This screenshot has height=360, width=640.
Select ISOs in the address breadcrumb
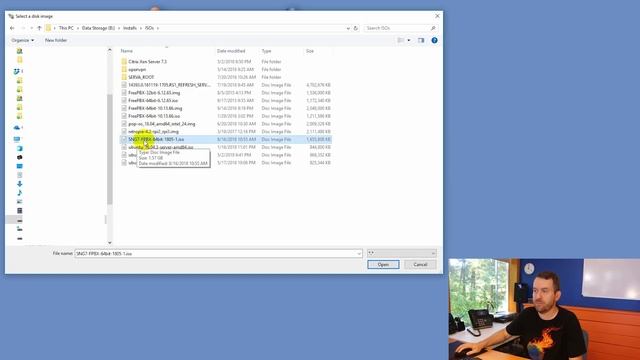149,28
